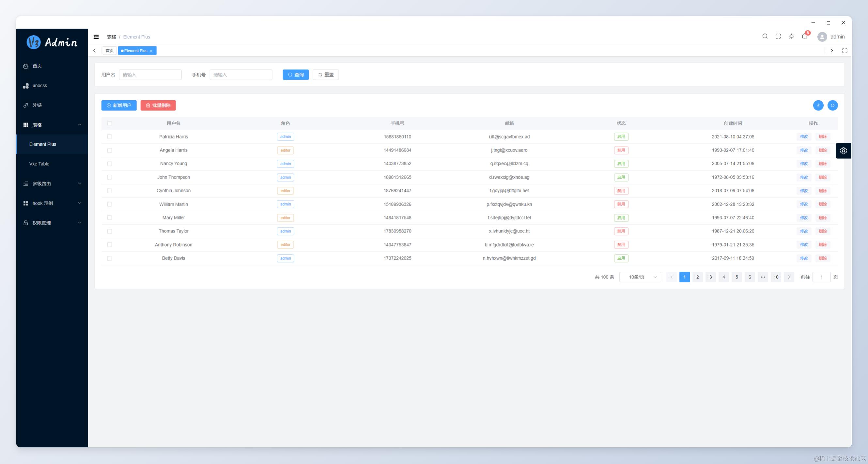The image size is (868, 464).
Task: Toggle fullscreen icon in header
Action: pyautogui.click(x=778, y=37)
